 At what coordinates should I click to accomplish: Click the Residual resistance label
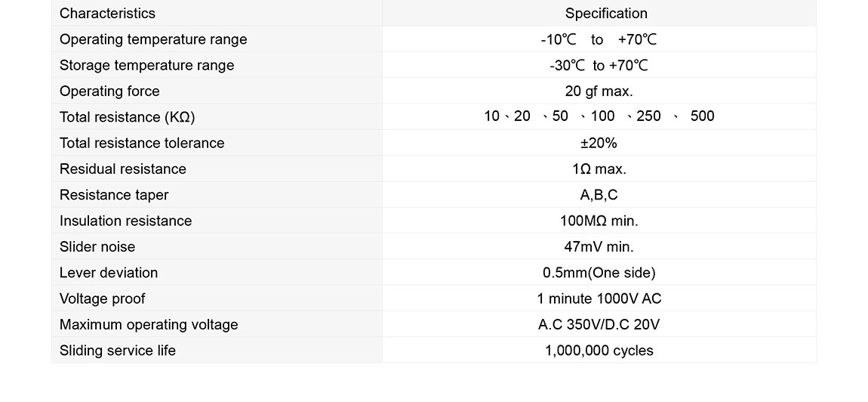coord(122,169)
